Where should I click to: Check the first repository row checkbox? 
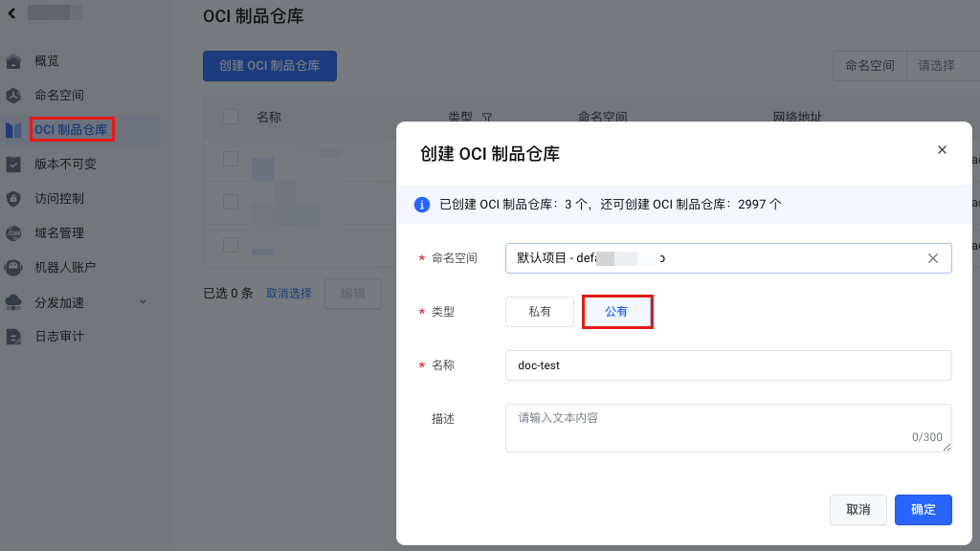[x=231, y=159]
